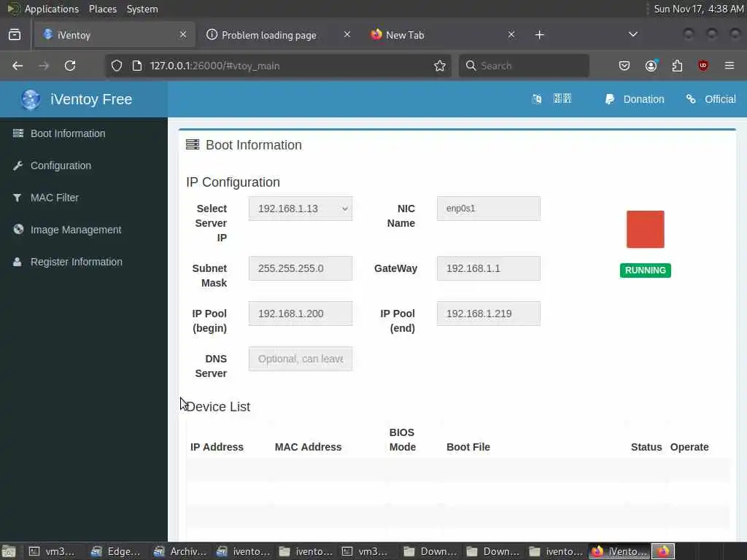The height and width of the screenshot is (560, 747).
Task: Click the Status column header
Action: point(646,447)
